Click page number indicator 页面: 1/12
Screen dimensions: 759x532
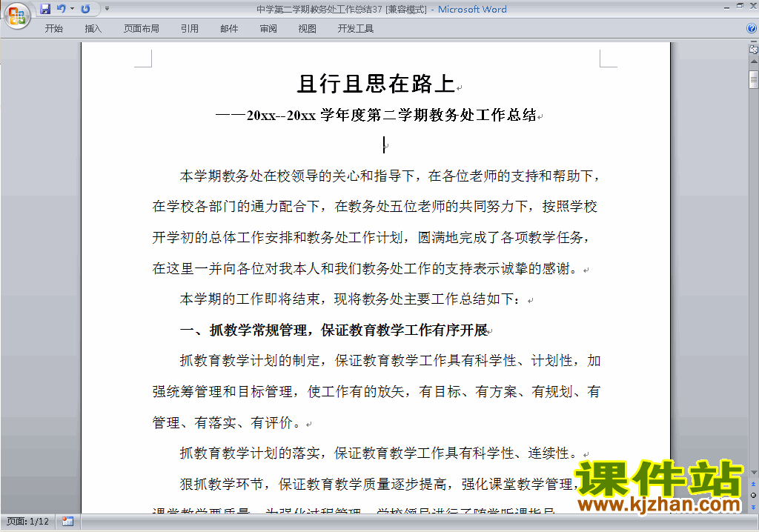pyautogui.click(x=27, y=522)
